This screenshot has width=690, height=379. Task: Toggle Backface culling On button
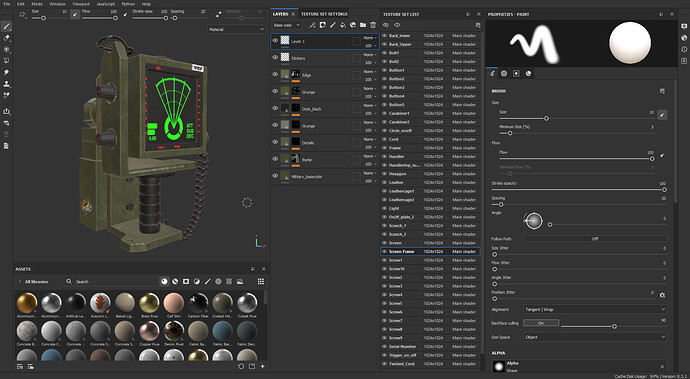[541, 323]
